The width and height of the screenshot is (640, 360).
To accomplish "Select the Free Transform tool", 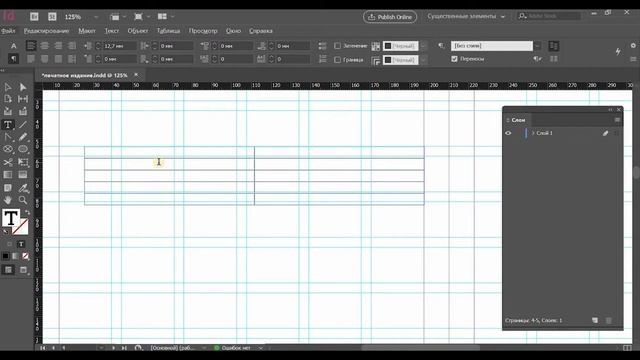I will click(23, 162).
